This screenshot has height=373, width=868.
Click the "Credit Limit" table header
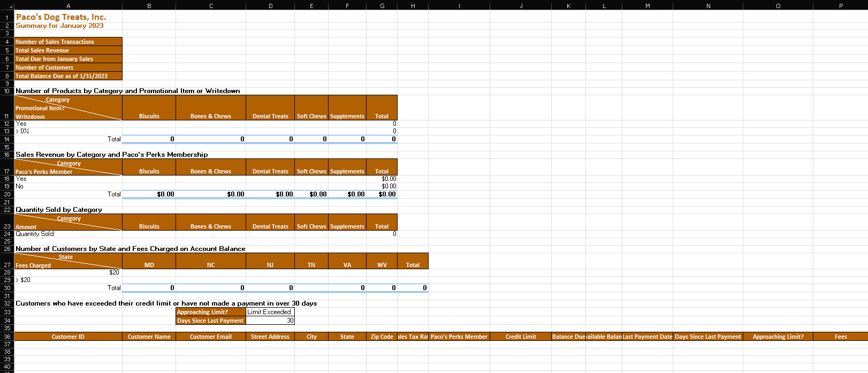pos(521,337)
